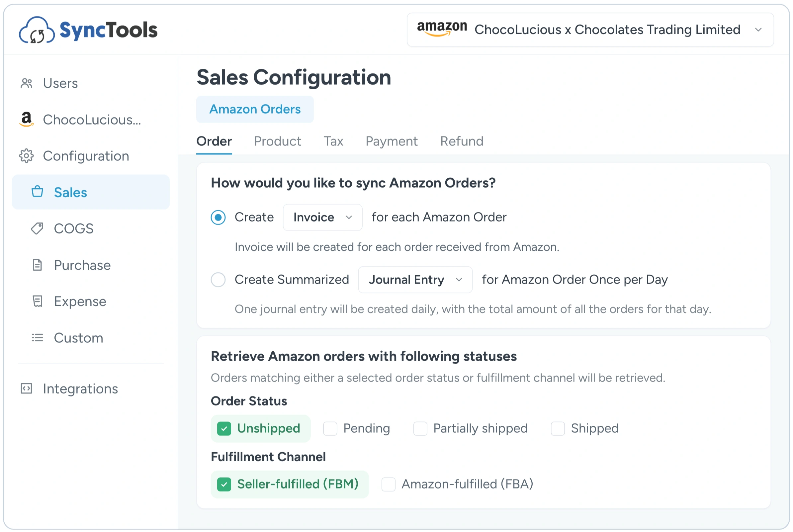The height and width of the screenshot is (532, 793).
Task: Click the Configuration gear icon
Action: point(27,156)
